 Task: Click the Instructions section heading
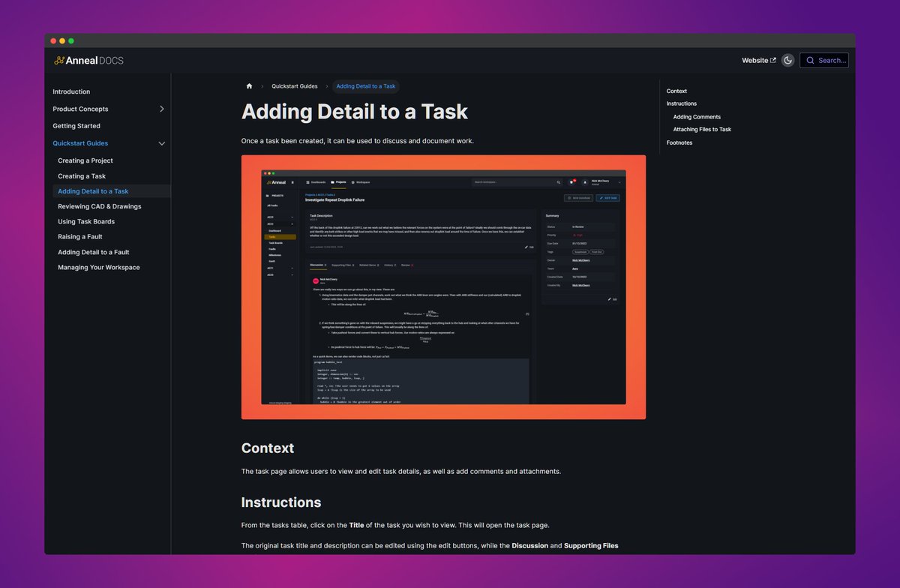[281, 502]
